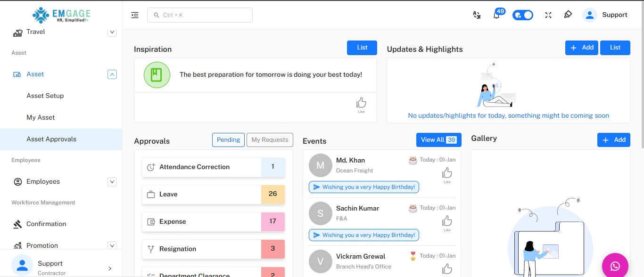Like the Inspiration quote of the day
The height and width of the screenshot is (277, 644).
point(361,103)
